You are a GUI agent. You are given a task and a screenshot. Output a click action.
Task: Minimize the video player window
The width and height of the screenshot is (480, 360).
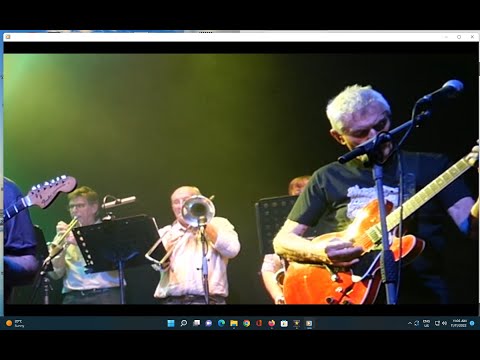(446, 37)
